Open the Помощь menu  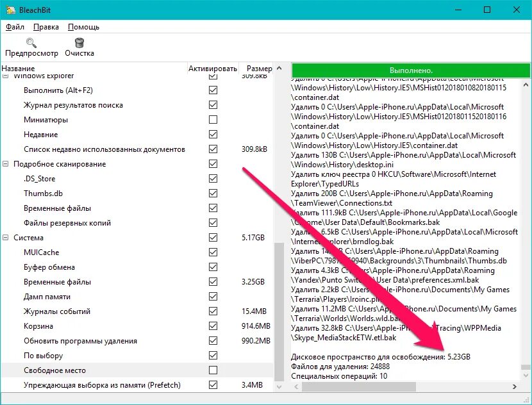click(x=83, y=27)
